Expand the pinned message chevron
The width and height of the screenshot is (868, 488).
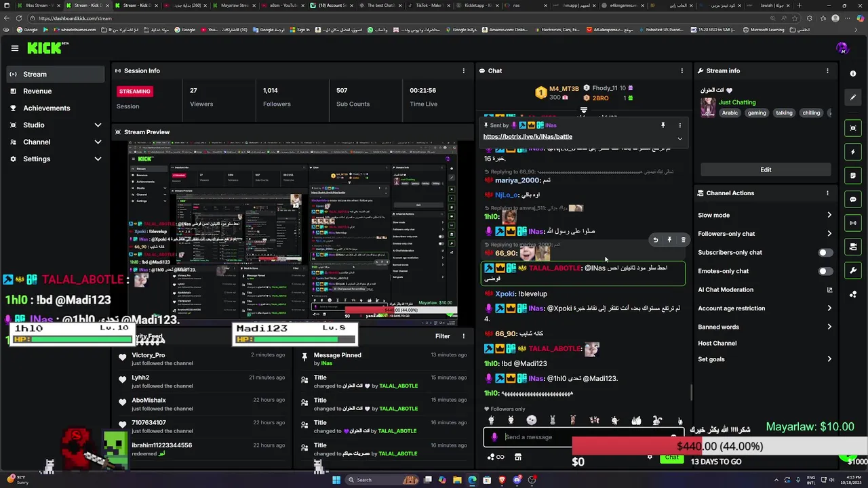[679, 139]
